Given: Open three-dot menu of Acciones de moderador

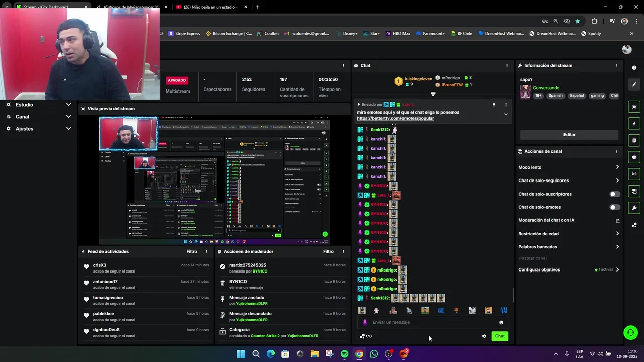Looking at the screenshot, I should [x=343, y=251].
